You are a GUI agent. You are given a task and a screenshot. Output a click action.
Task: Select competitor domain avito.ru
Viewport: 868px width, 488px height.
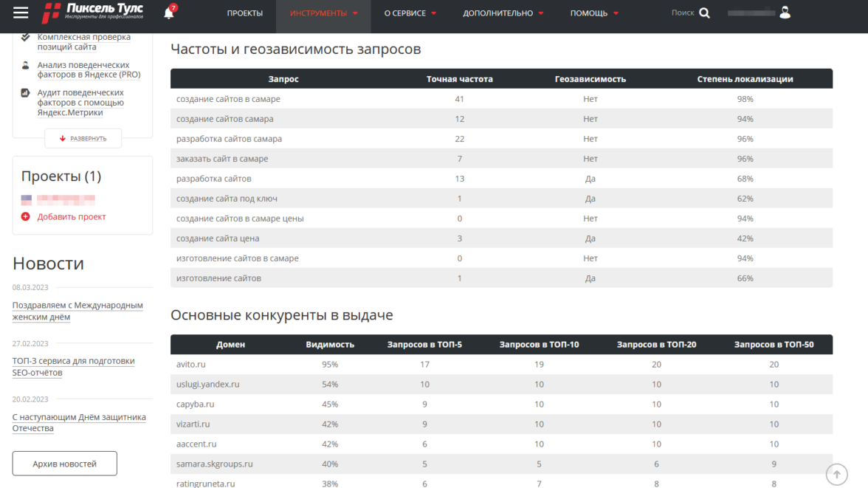click(x=191, y=365)
